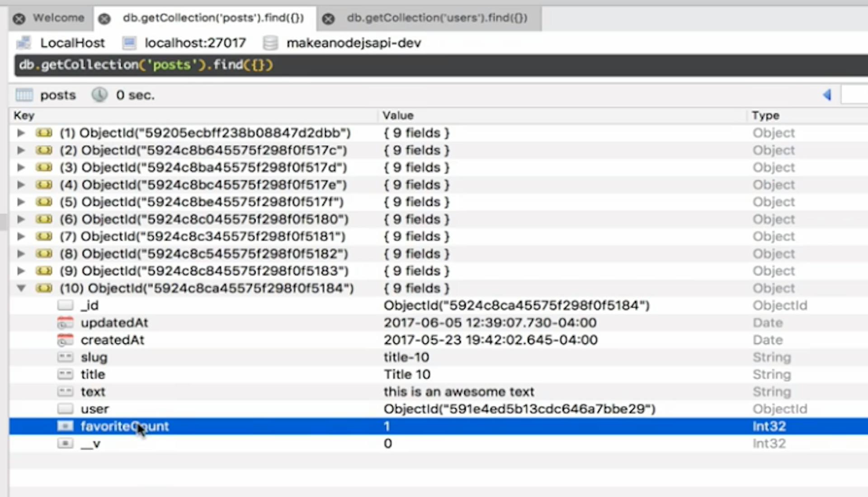Click the clock icon beside 0 sec.
The image size is (868, 497).
point(99,95)
